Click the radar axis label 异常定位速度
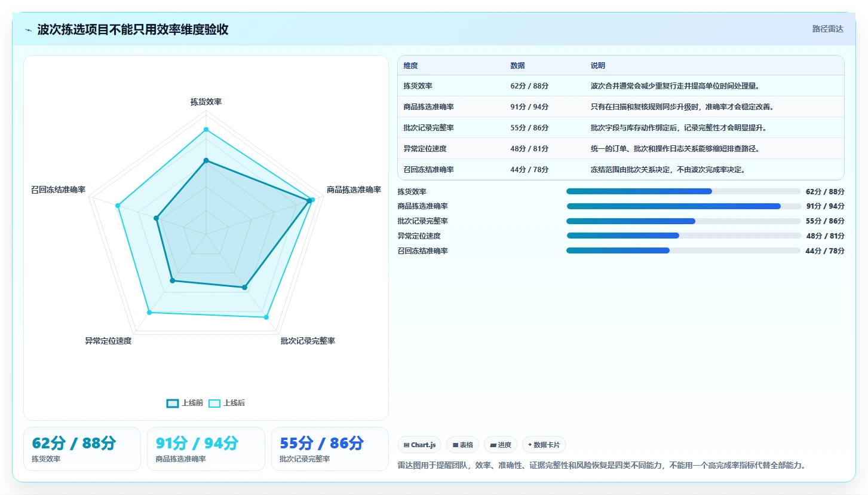 coord(108,341)
